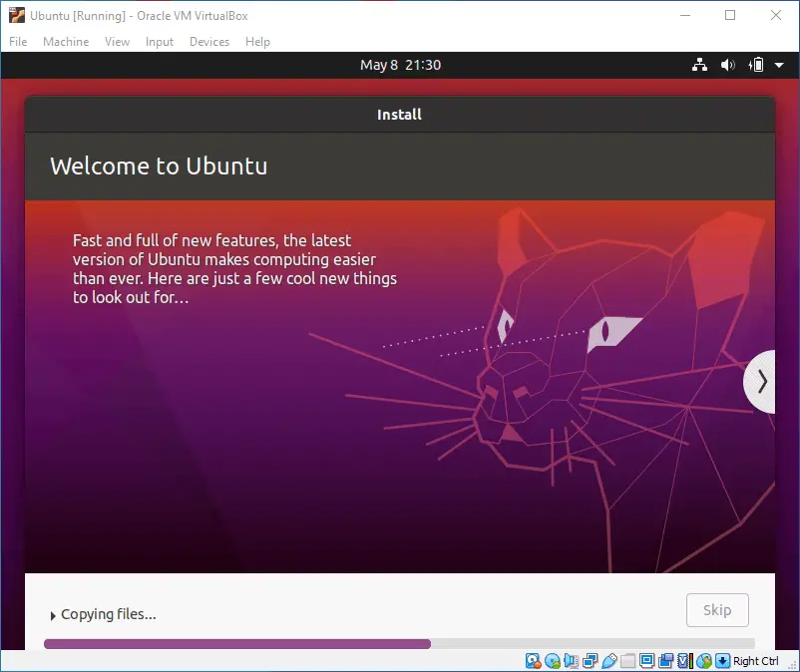Click the CPU virtualization status icon
800x672 pixels.
pos(684,661)
